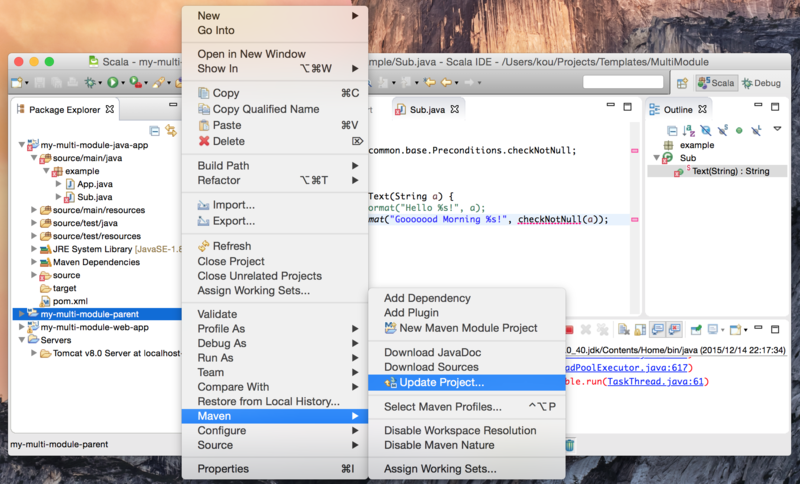
Task: Switch to the Scala perspective
Action: point(716,83)
